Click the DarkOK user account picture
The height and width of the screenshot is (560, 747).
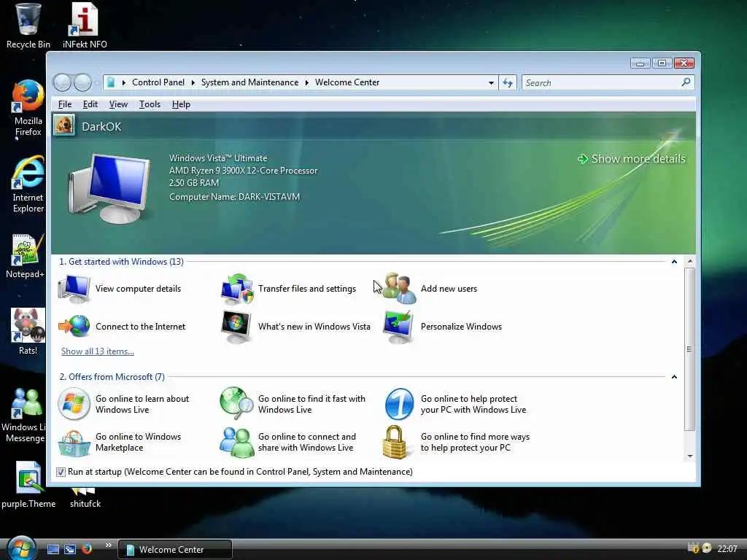pyautogui.click(x=64, y=125)
